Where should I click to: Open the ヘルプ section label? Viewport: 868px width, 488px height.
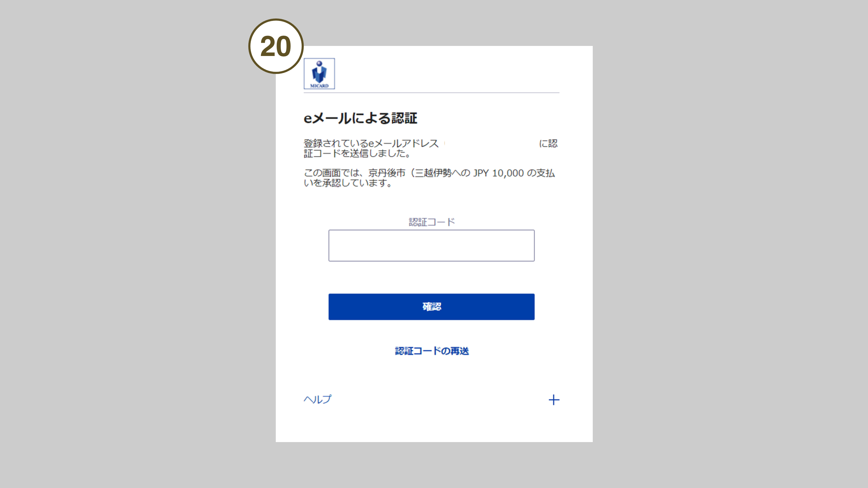click(318, 400)
